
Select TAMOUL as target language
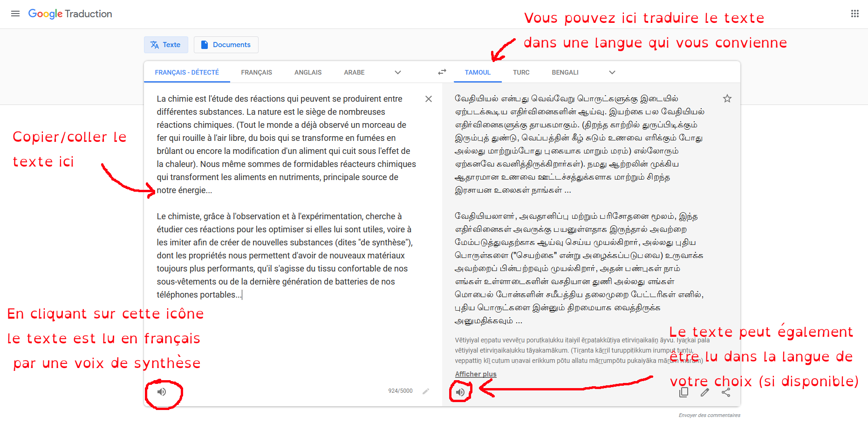477,72
